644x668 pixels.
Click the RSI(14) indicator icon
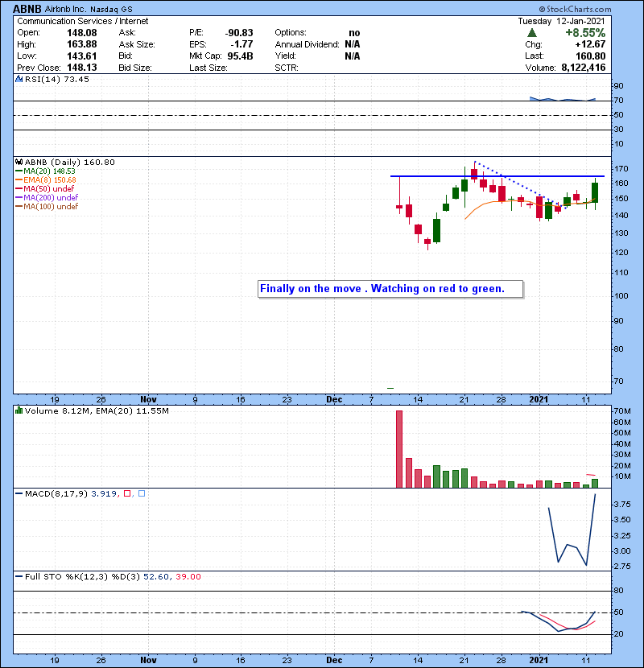[19, 79]
